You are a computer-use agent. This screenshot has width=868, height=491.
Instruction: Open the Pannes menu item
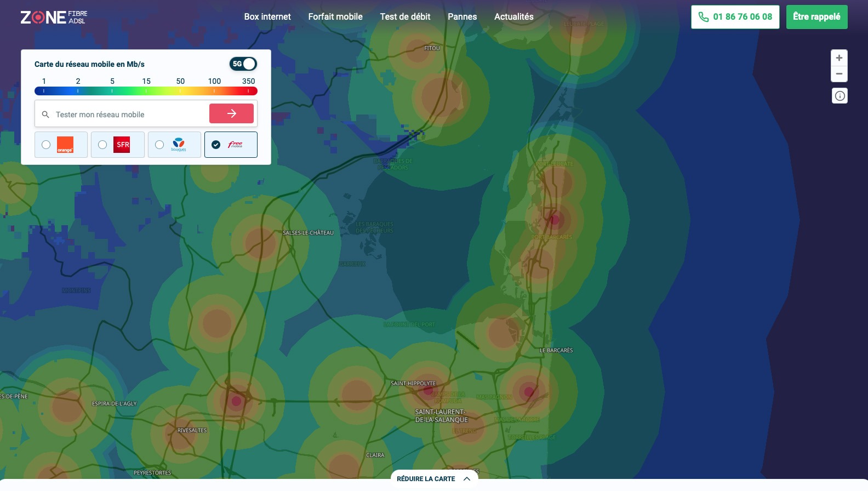462,17
